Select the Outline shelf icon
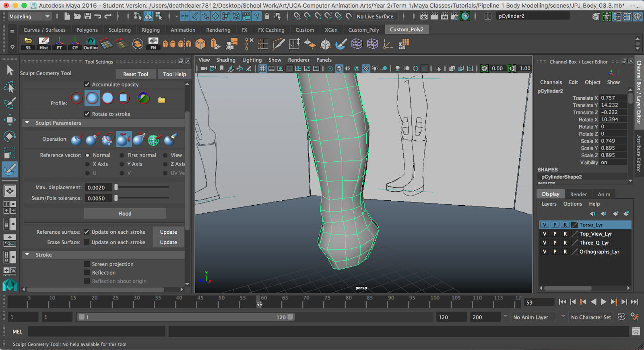 (91, 43)
